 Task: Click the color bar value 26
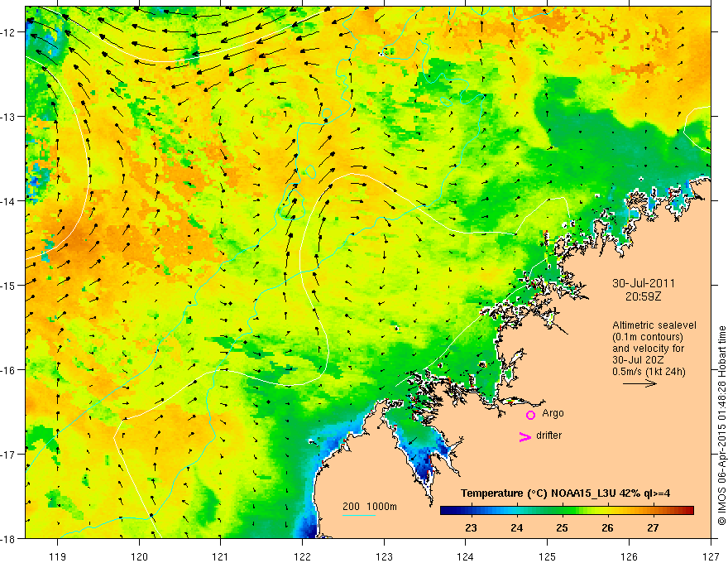point(607,527)
